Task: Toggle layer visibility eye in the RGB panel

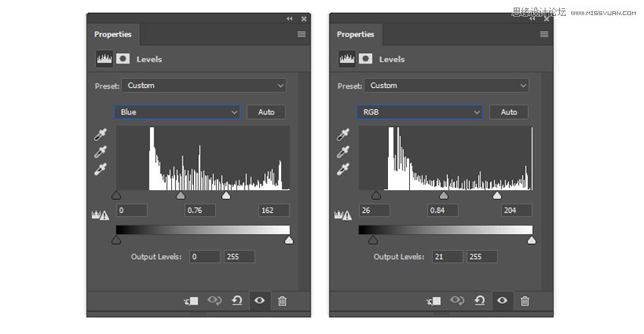Action: point(502,301)
